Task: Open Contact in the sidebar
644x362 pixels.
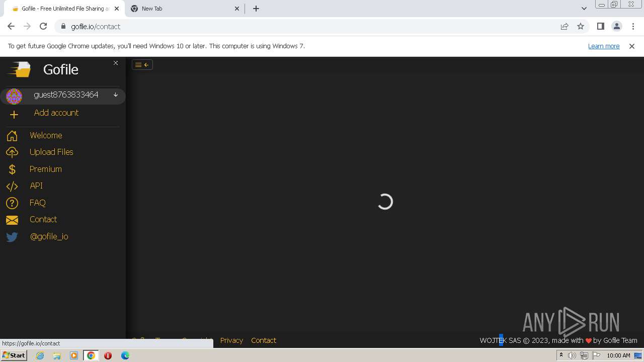Action: coord(43,219)
